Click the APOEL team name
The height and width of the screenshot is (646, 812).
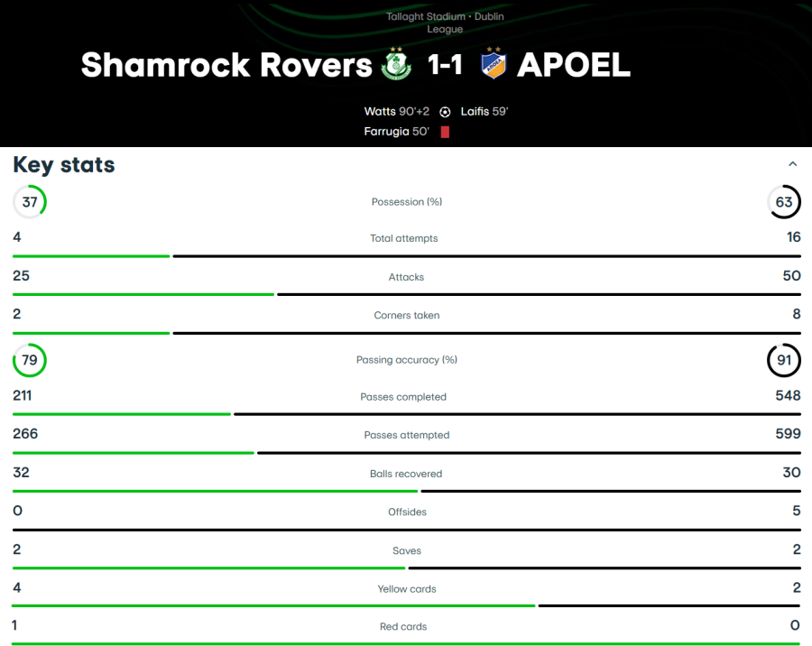[x=574, y=65]
